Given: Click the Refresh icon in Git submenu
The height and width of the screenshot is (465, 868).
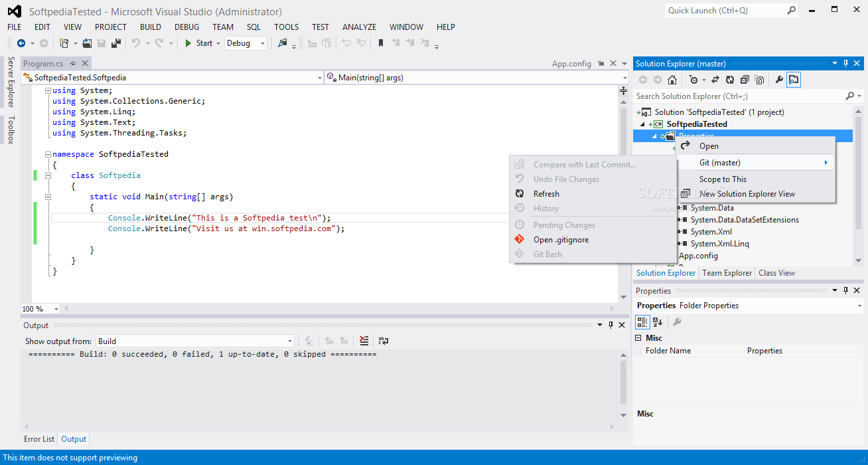Looking at the screenshot, I should point(520,194).
